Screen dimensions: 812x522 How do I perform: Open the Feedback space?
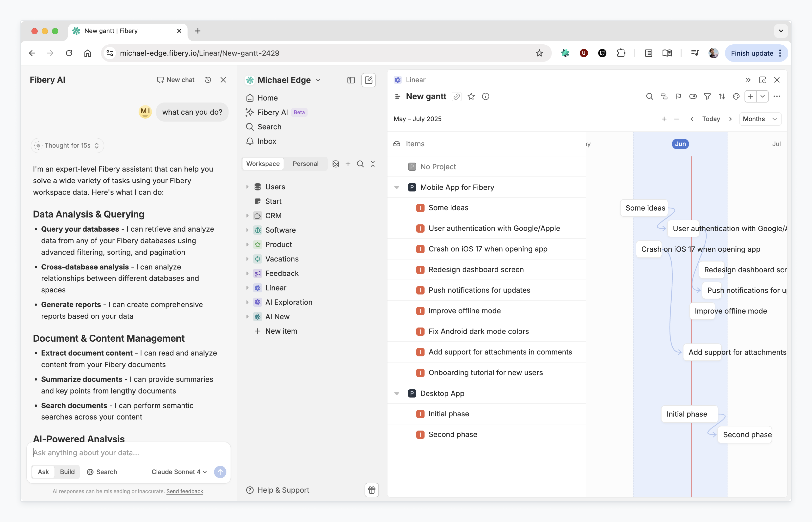pos(282,273)
